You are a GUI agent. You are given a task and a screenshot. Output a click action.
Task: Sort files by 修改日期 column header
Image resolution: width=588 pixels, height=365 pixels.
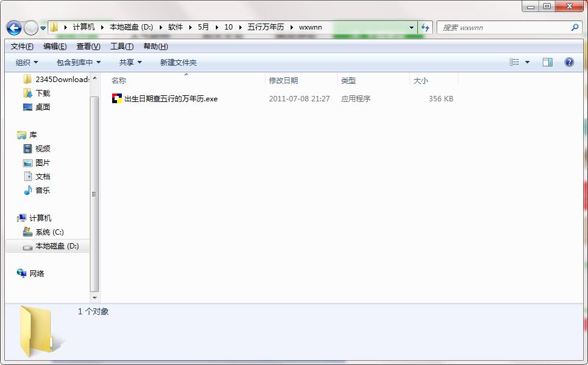coord(283,80)
